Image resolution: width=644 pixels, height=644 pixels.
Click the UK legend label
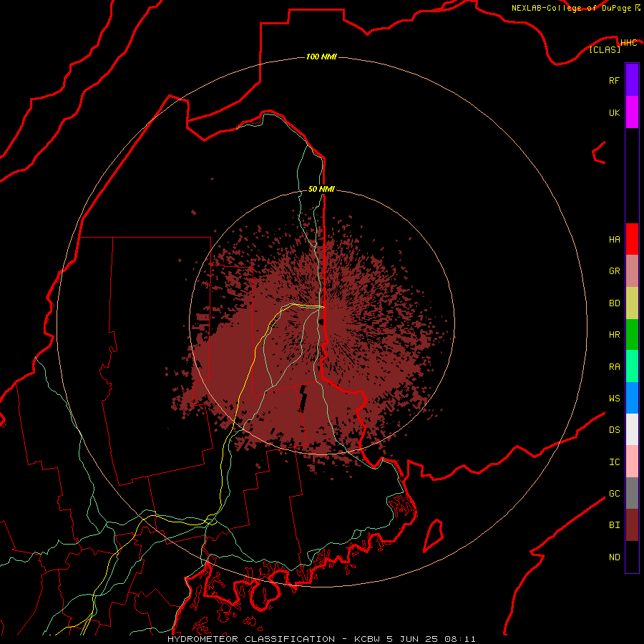coord(614,112)
